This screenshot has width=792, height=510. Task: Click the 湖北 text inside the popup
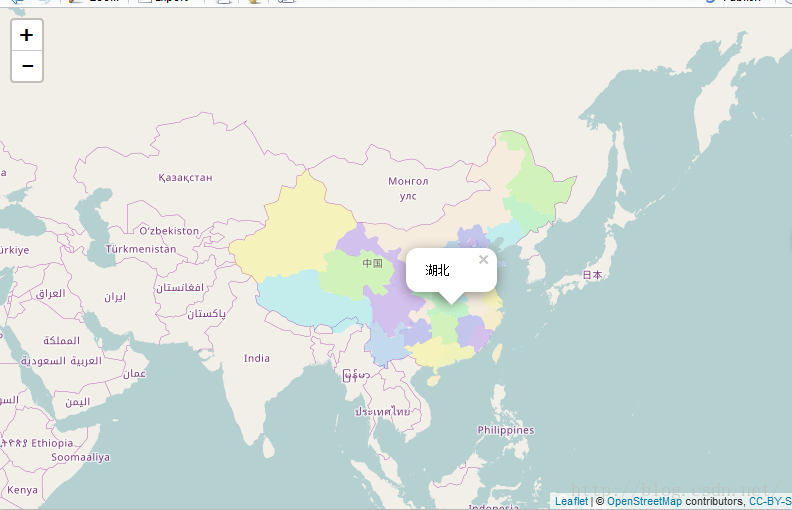[437, 270]
